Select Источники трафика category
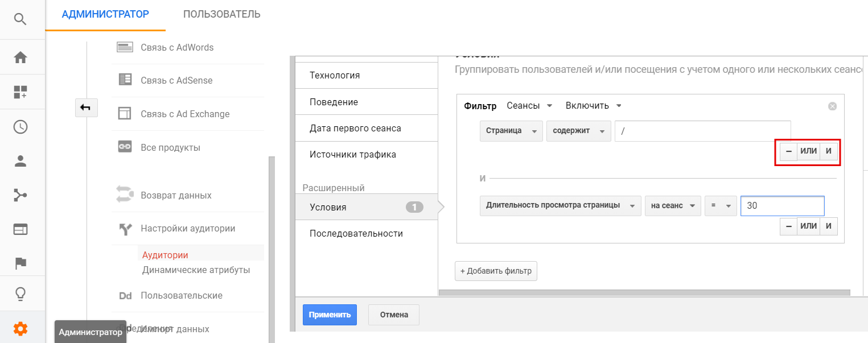868x343 pixels. pyautogui.click(x=367, y=154)
